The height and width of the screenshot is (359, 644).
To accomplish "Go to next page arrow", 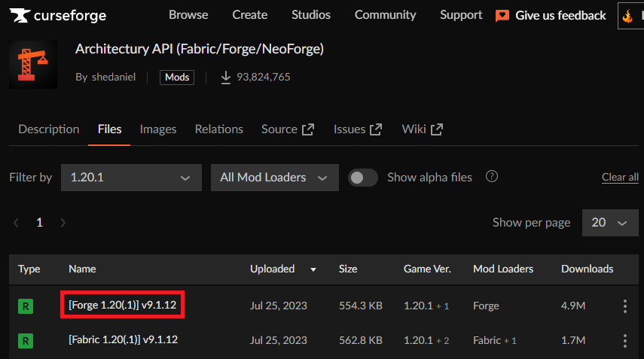I will 63,223.
